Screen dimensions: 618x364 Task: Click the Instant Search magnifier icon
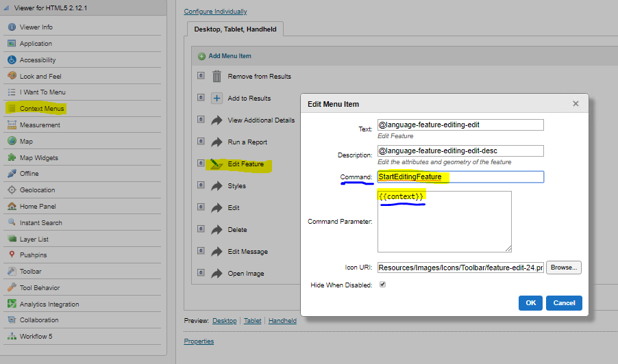(x=12, y=222)
